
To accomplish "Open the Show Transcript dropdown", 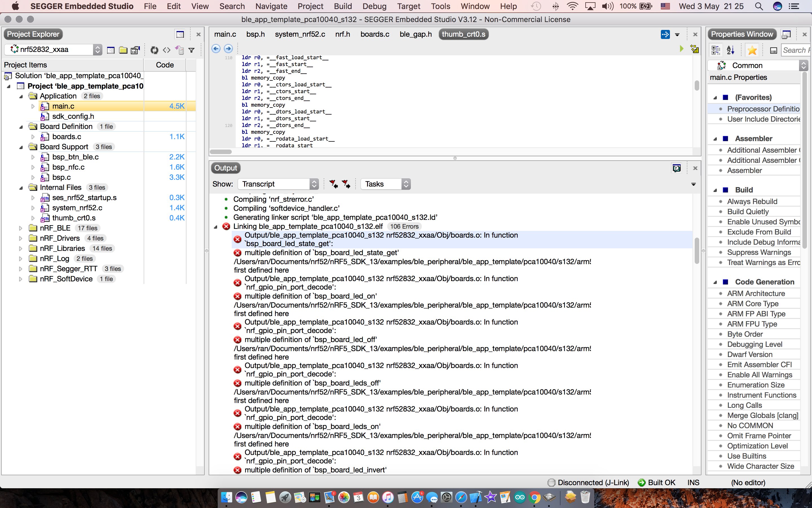I will (x=278, y=184).
